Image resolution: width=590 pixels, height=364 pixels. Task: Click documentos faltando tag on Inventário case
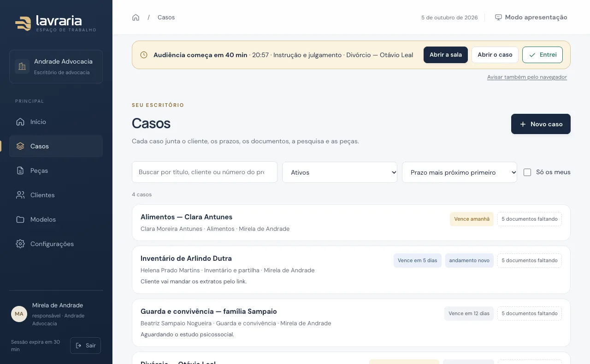click(x=530, y=260)
